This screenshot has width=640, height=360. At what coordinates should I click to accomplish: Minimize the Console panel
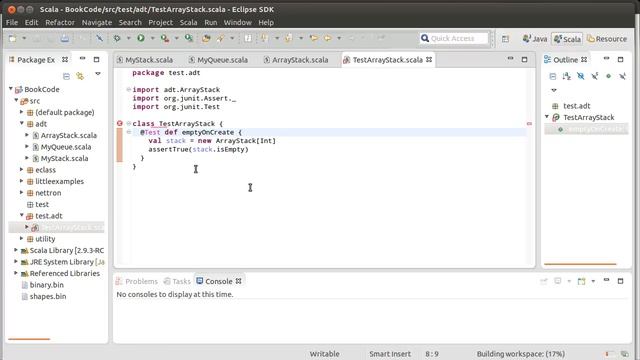coord(607,280)
